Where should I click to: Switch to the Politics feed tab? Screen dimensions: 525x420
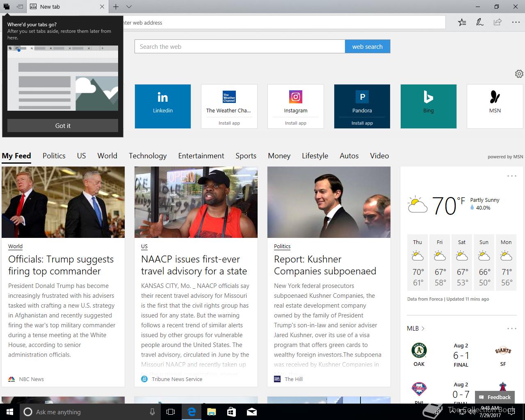click(x=54, y=156)
